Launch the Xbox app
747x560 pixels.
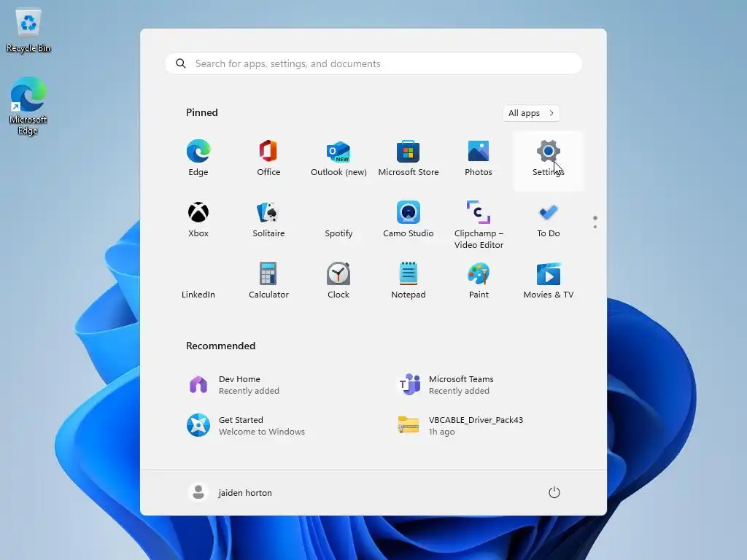(198, 220)
